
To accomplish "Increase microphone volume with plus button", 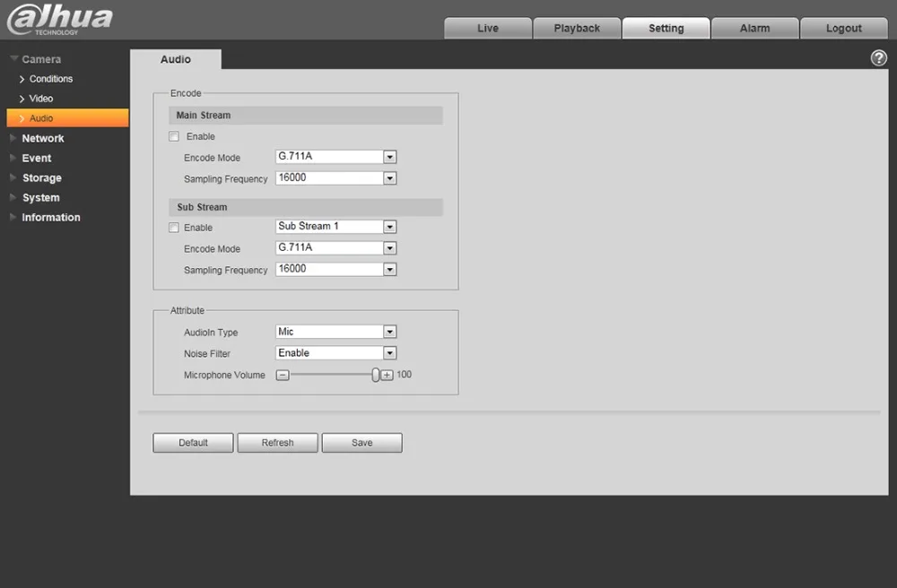I will (x=388, y=376).
